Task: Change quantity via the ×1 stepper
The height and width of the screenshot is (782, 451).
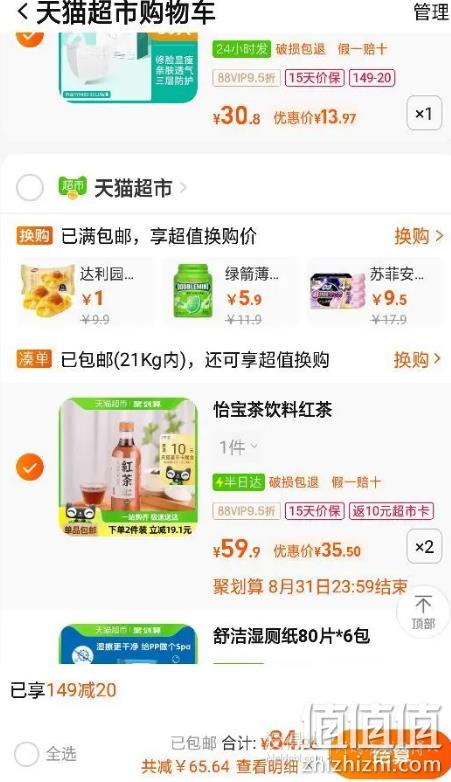Action: pyautogui.click(x=424, y=114)
